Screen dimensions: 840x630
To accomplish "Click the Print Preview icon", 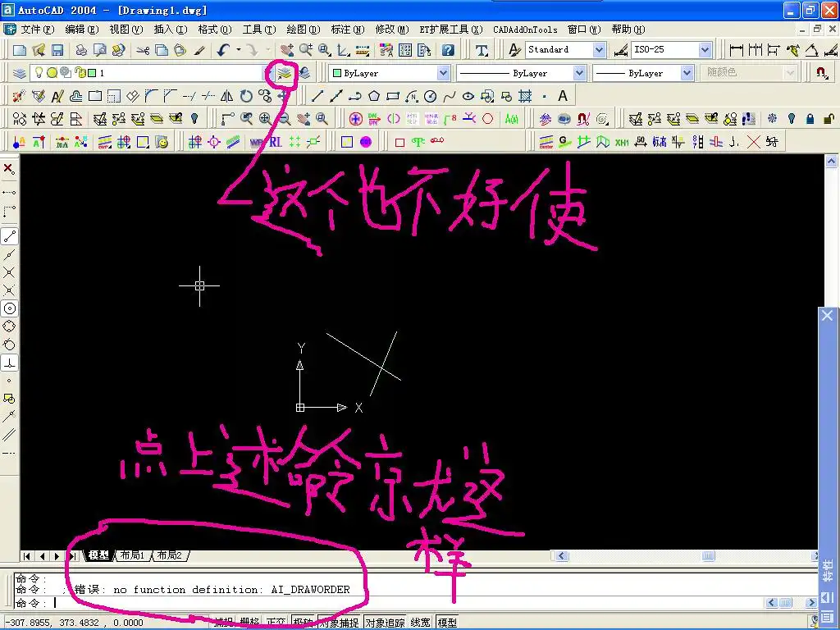I will click(99, 50).
